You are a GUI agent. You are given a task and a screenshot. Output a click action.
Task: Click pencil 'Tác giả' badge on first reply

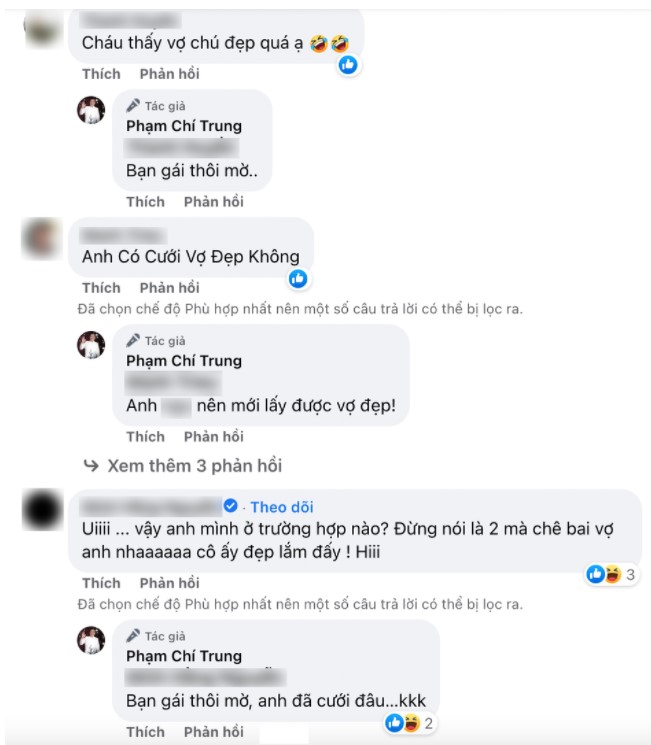156,105
